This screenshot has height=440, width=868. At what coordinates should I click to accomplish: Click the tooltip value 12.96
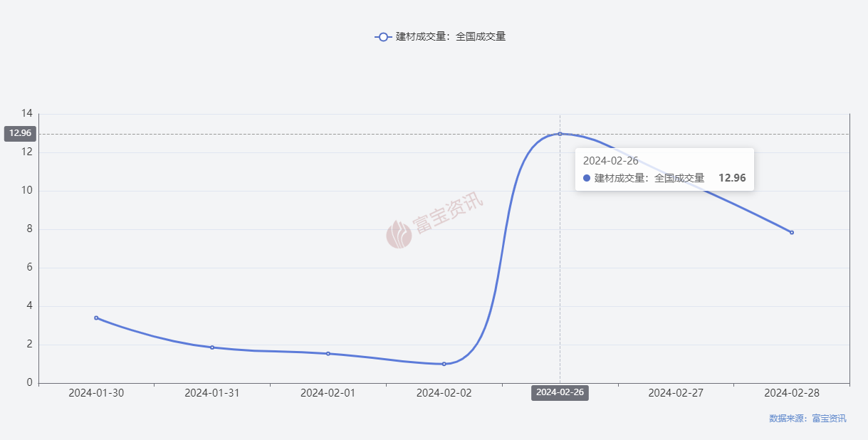(732, 178)
